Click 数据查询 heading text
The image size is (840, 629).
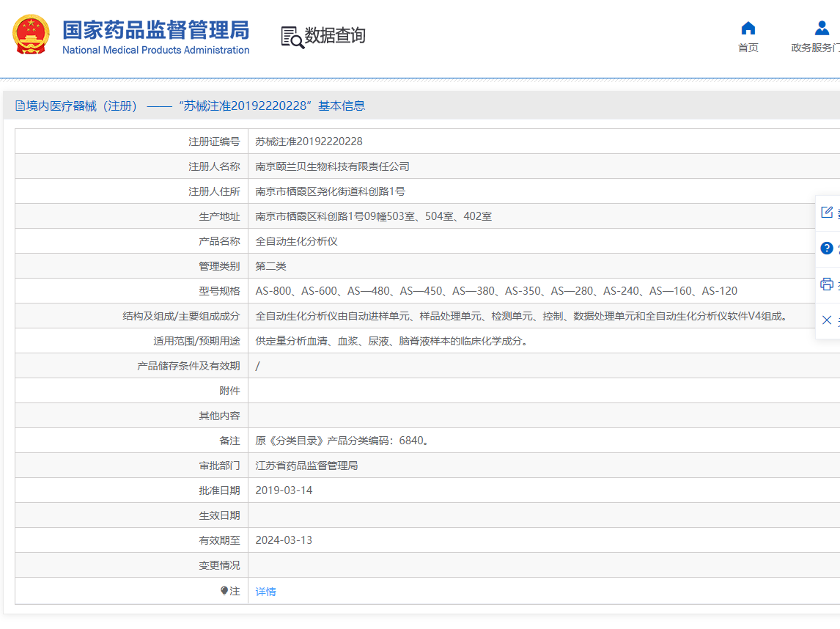[x=335, y=36]
